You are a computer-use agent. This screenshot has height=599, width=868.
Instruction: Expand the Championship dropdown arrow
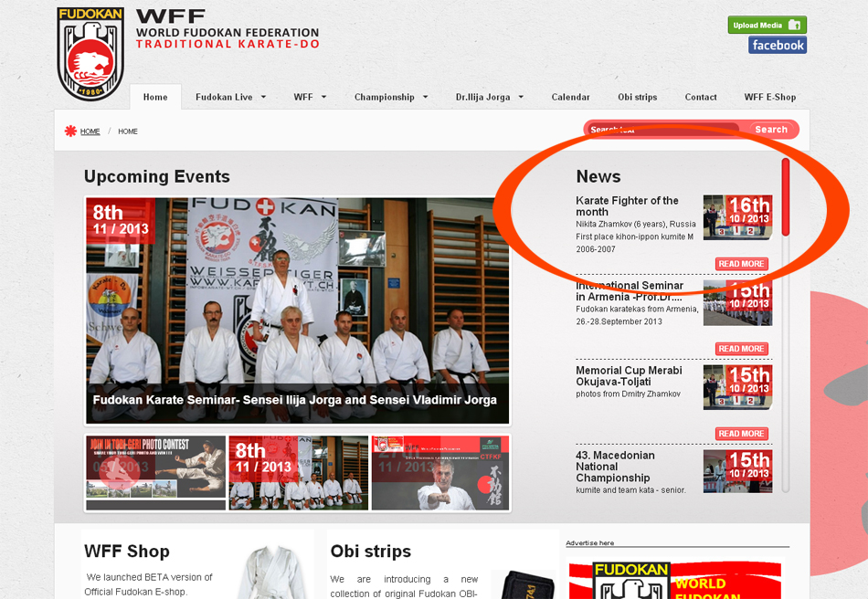[x=425, y=98]
